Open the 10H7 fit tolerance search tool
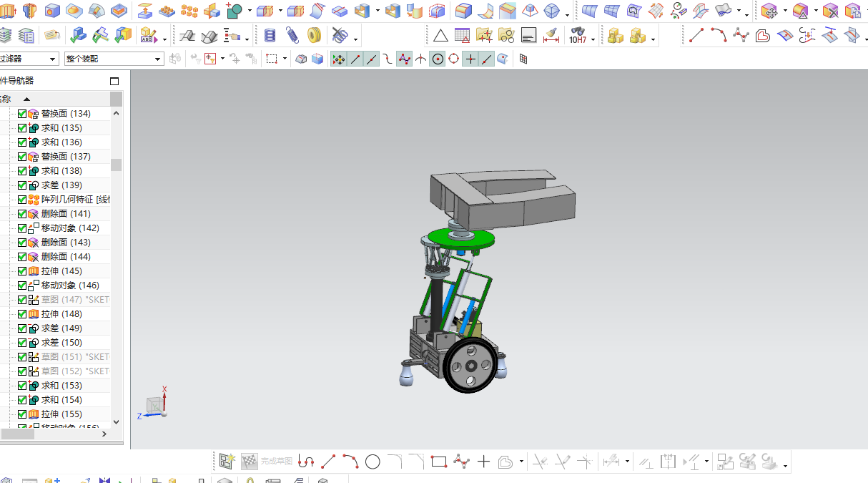Screen dimensions: 868x483 click(x=578, y=35)
